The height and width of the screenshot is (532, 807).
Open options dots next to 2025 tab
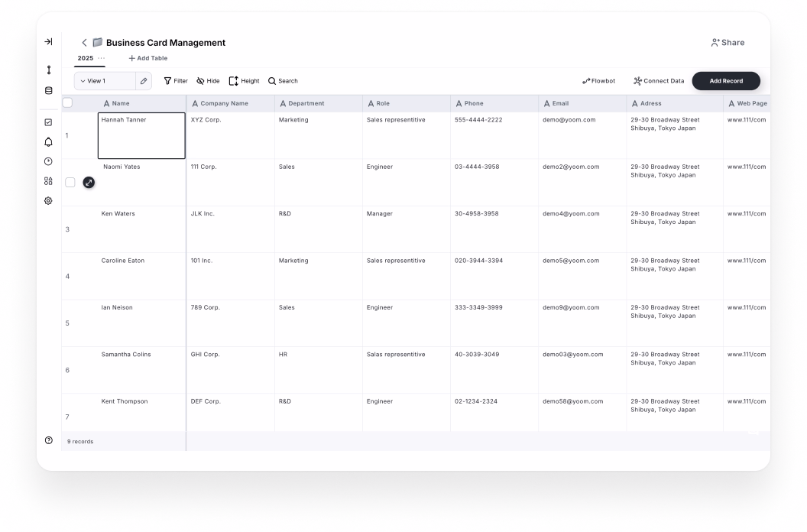[102, 58]
